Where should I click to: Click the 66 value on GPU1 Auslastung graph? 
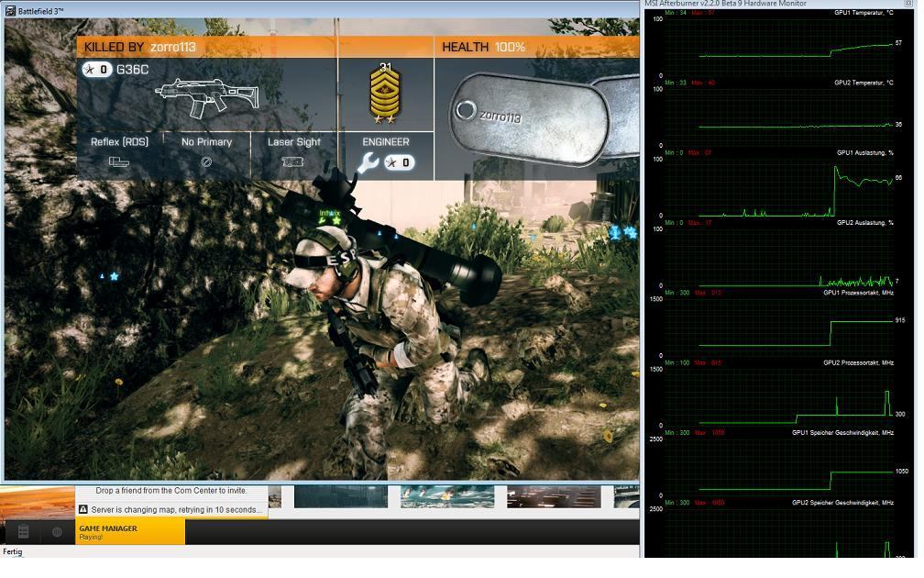(x=898, y=178)
